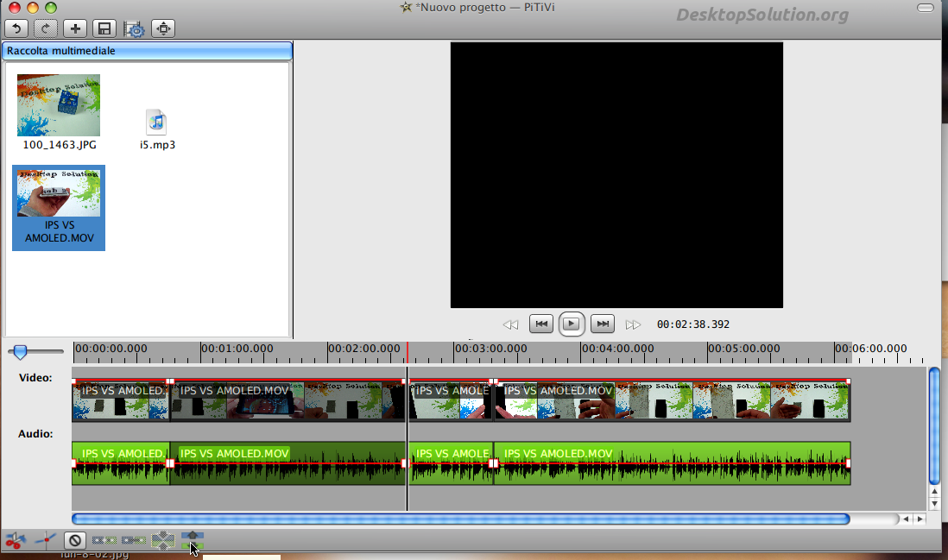Open render settings filmstrip gear icon
The image size is (948, 560).
(134, 28)
